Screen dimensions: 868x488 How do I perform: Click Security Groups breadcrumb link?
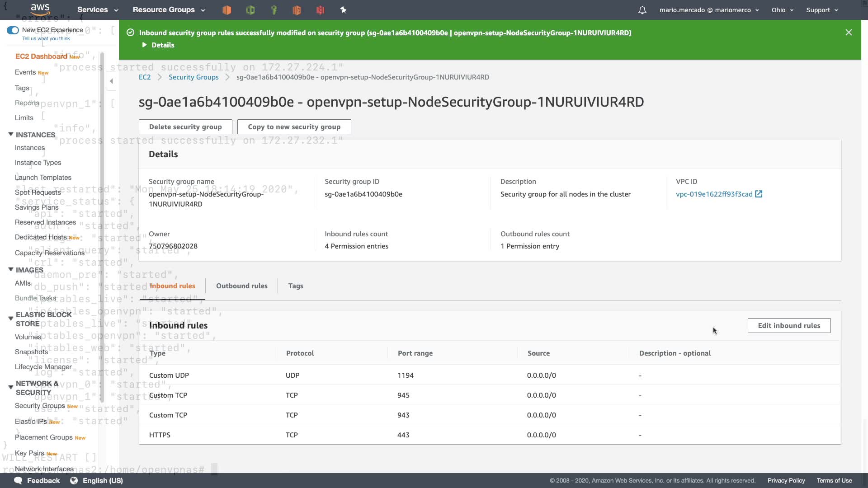point(193,77)
